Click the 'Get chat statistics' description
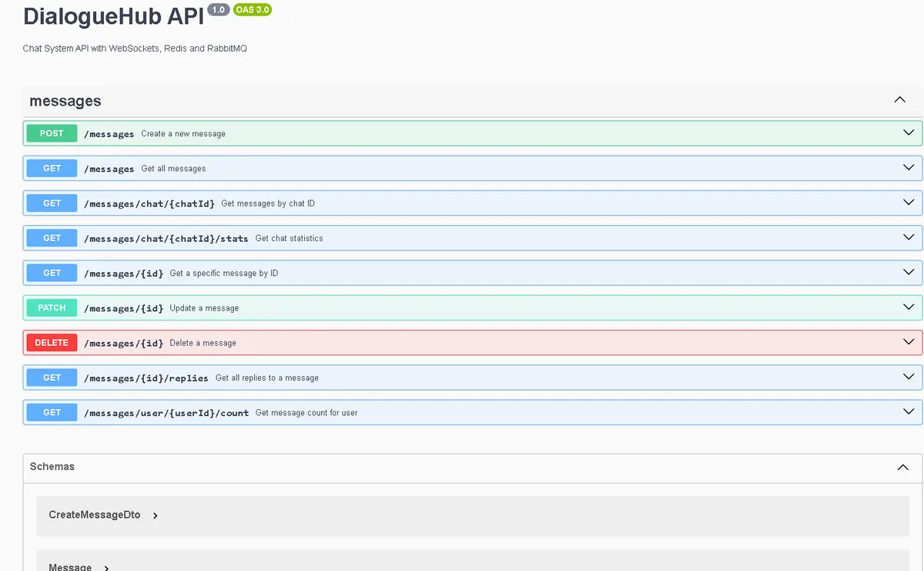The height and width of the screenshot is (571, 924). [290, 238]
